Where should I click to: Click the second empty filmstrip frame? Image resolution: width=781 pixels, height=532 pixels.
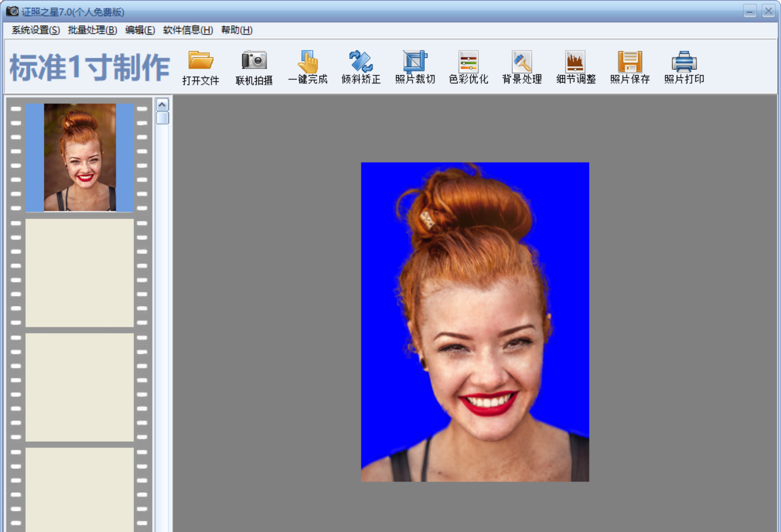(80, 387)
